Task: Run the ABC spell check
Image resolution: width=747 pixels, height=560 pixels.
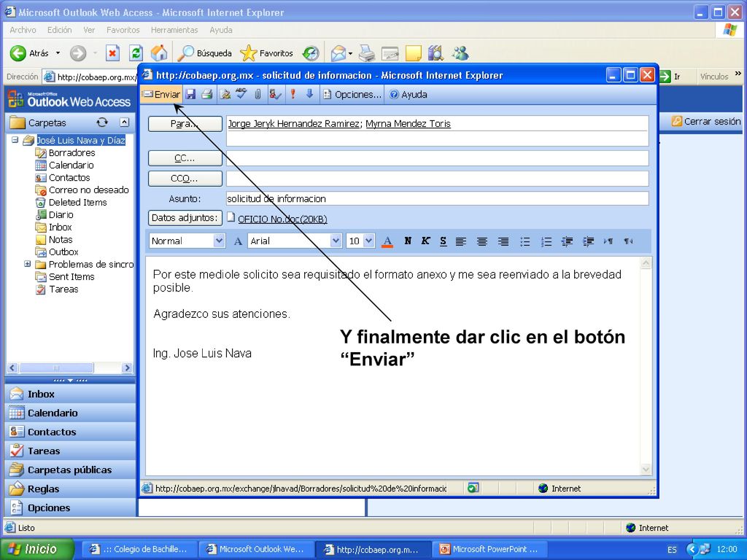Action: coord(241,94)
